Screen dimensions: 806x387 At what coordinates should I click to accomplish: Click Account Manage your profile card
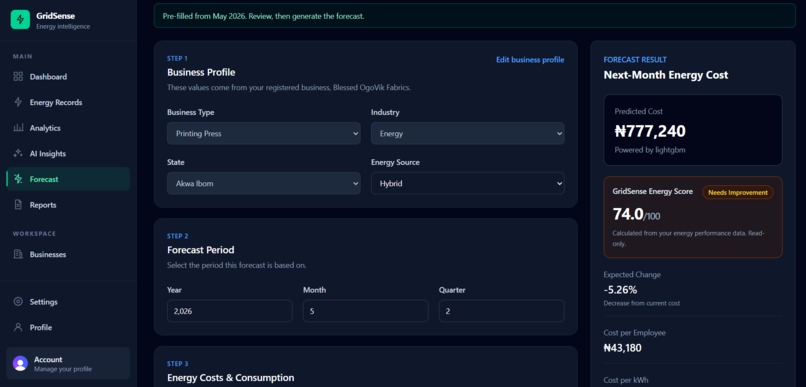[x=68, y=363]
